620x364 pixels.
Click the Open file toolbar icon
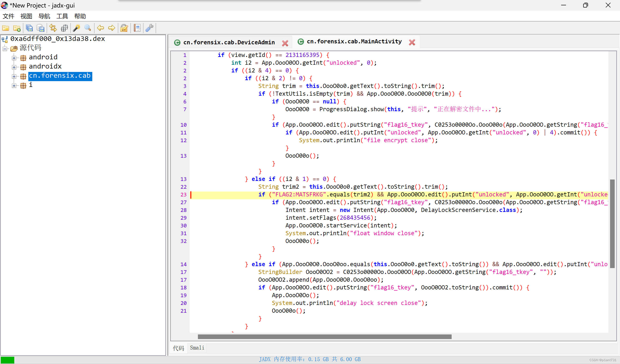click(x=6, y=28)
